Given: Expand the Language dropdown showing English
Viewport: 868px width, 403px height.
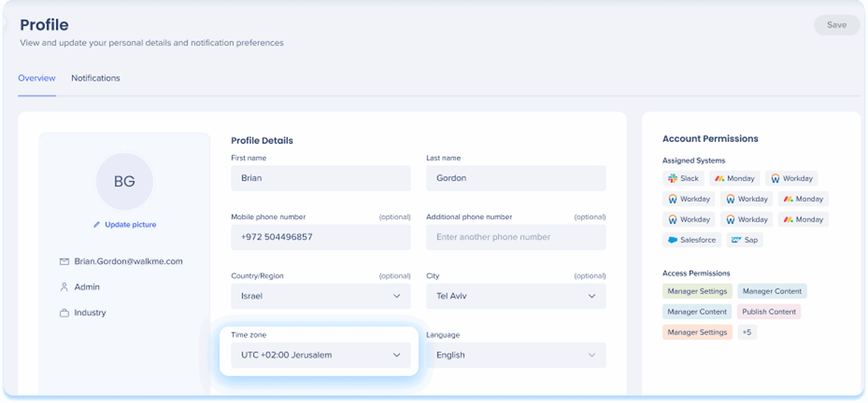Looking at the screenshot, I should click(x=515, y=355).
